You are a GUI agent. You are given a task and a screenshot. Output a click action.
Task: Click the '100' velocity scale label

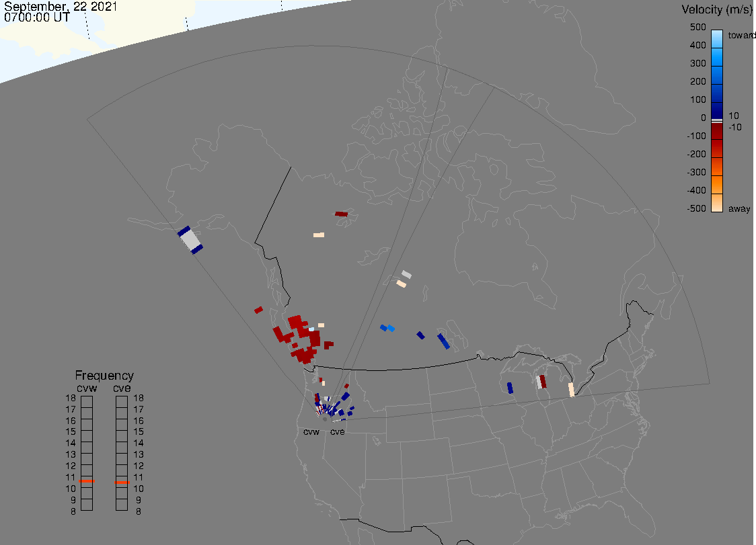tap(697, 99)
